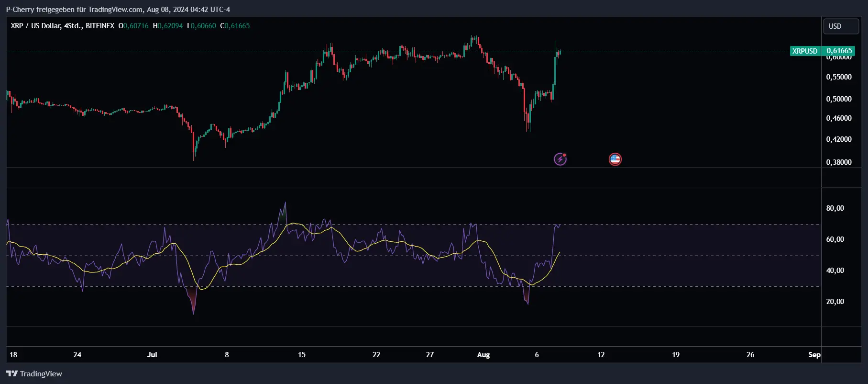Click the 80,00 RSI axis label
This screenshot has width=868, height=384.
(835, 208)
